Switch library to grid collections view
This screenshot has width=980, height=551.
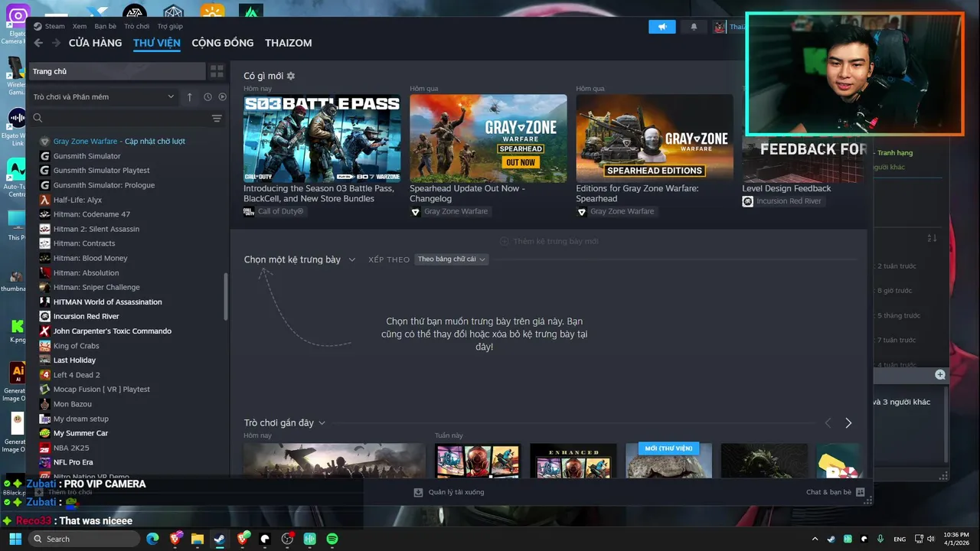tap(217, 71)
